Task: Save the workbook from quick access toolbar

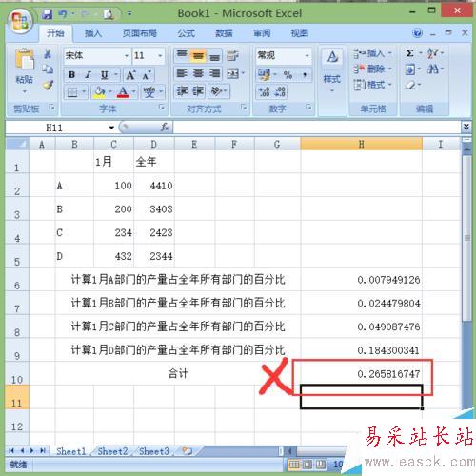Action: 47,13
